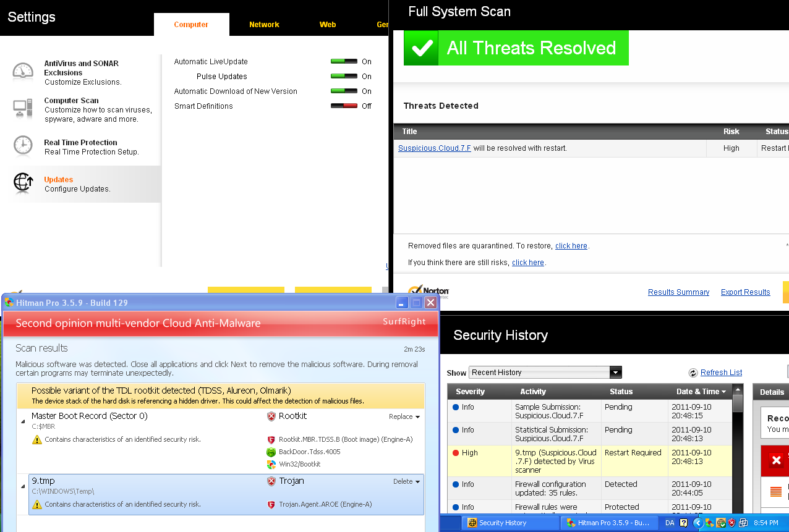Click the Norton logo in Full System Scan

tap(429, 291)
